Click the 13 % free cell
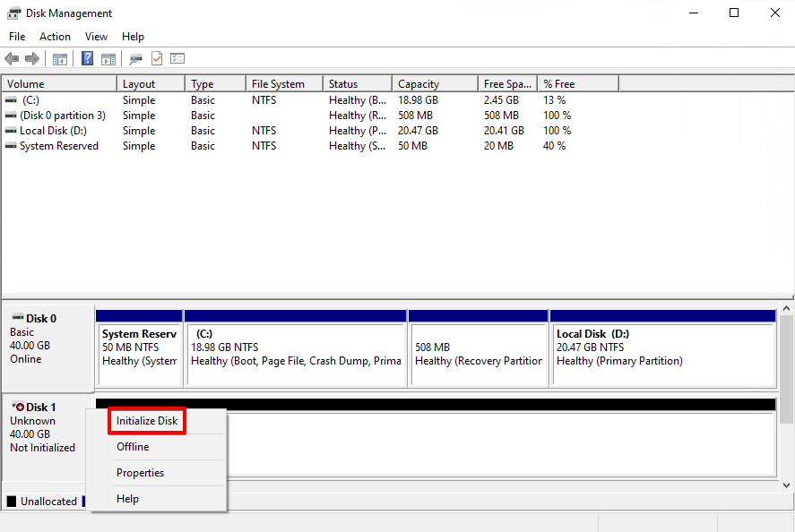Image resolution: width=795 pixels, height=532 pixels. click(554, 100)
